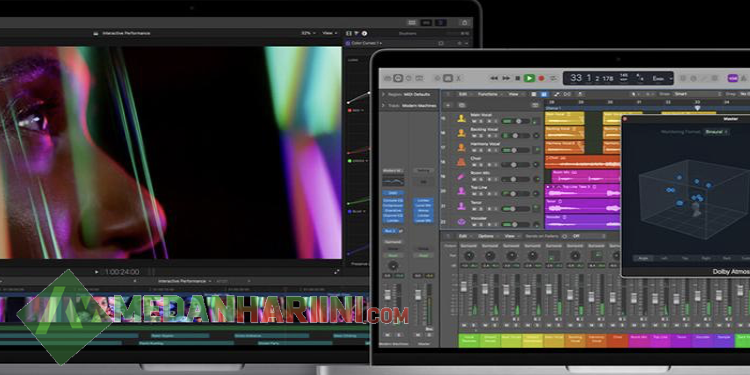
Task: Mute the Choir track header
Action: point(474,165)
